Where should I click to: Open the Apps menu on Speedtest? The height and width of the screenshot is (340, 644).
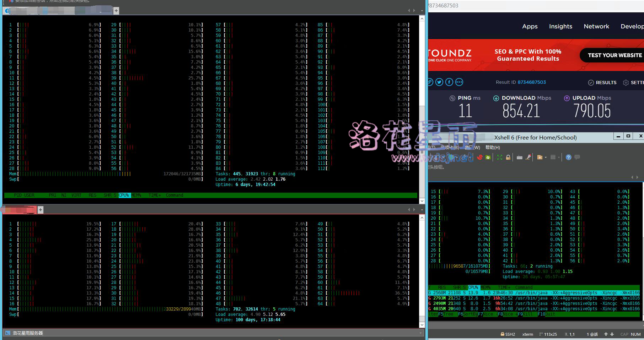530,26
